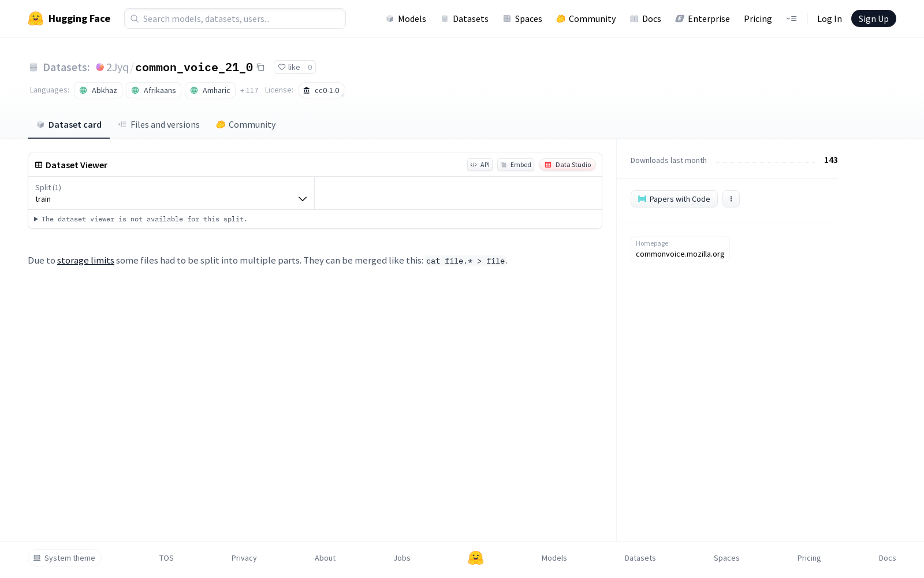Open Docs in the top navigation
Screen dimensions: 924x578
point(646,18)
